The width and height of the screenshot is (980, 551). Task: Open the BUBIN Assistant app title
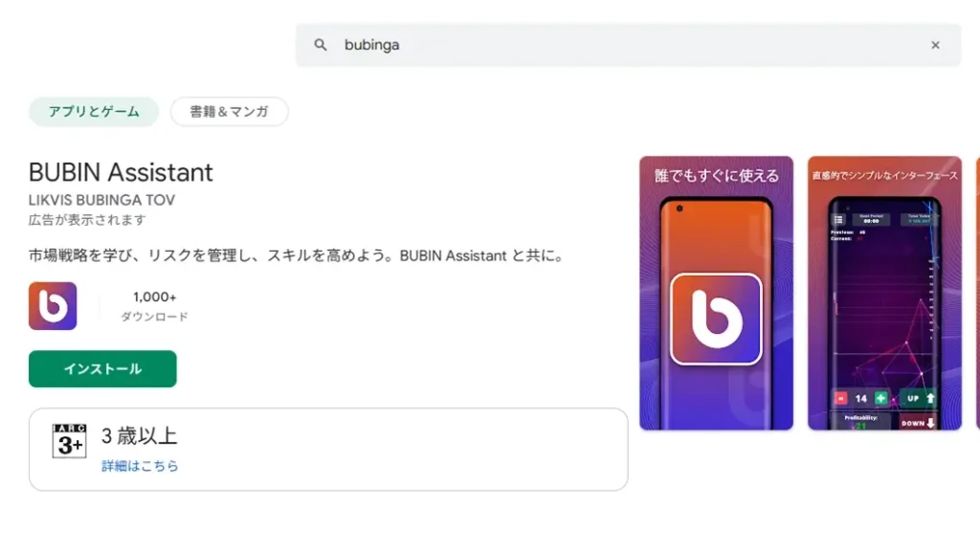121,172
